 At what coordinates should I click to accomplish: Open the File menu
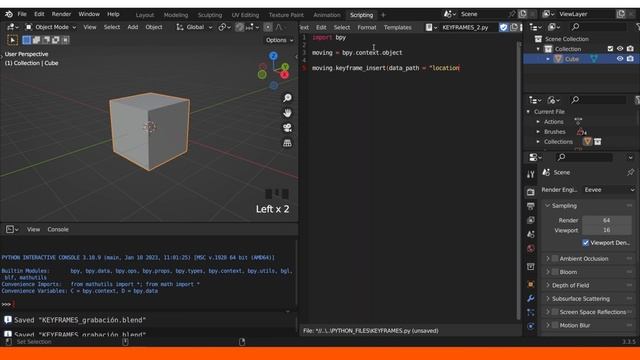[x=22, y=14]
